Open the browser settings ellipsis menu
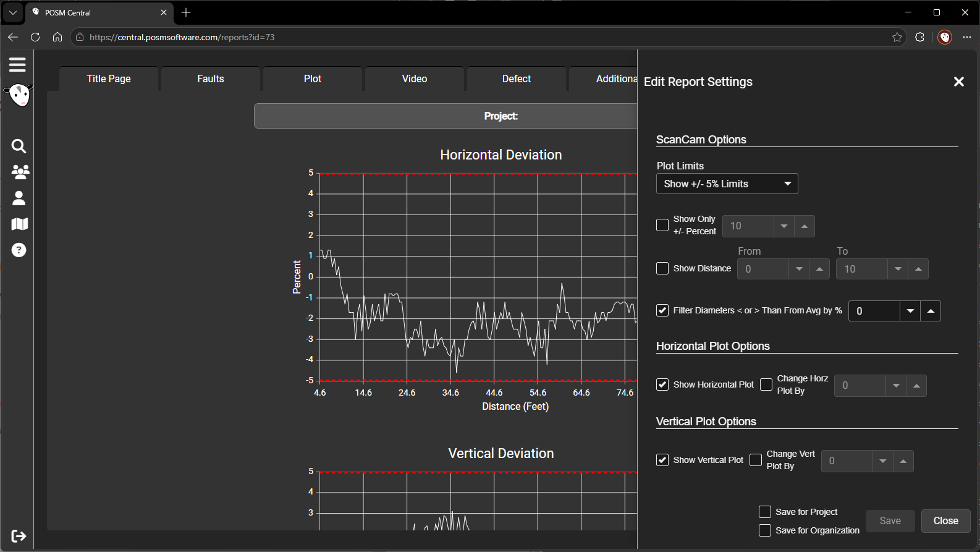 967,37
